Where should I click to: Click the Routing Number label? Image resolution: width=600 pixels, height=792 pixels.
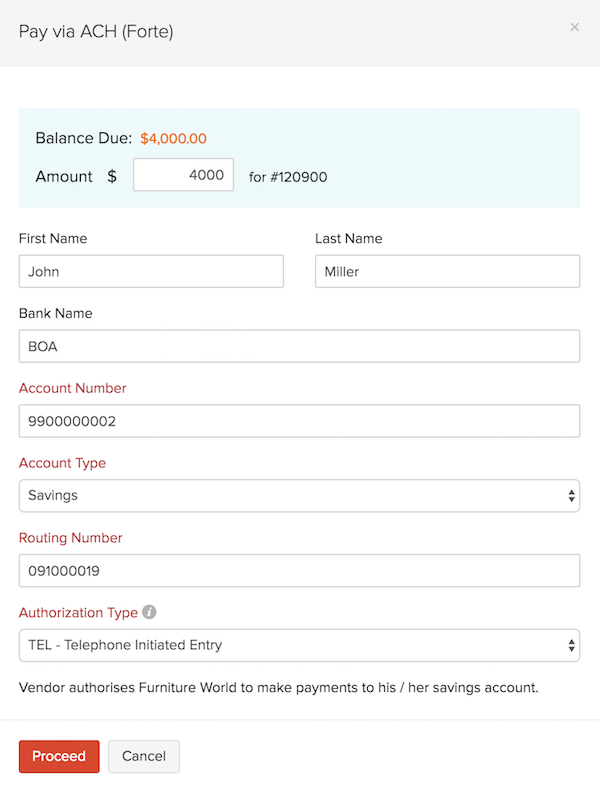pos(71,538)
